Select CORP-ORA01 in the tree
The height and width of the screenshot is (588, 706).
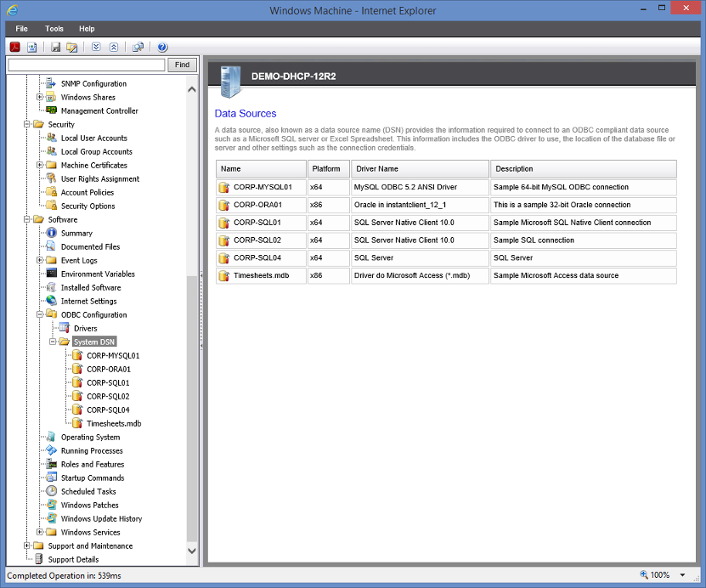pyautogui.click(x=109, y=369)
